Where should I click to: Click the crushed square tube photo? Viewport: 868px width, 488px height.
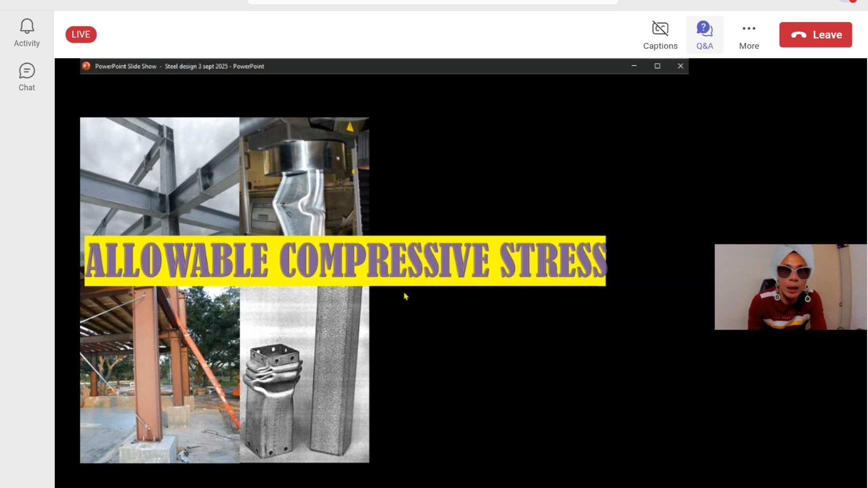pos(304,374)
